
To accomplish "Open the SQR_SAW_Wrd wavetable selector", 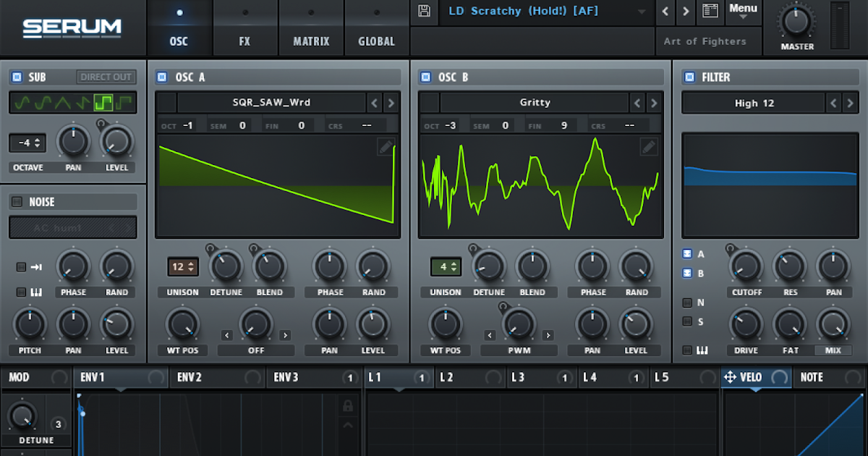I will (x=271, y=103).
